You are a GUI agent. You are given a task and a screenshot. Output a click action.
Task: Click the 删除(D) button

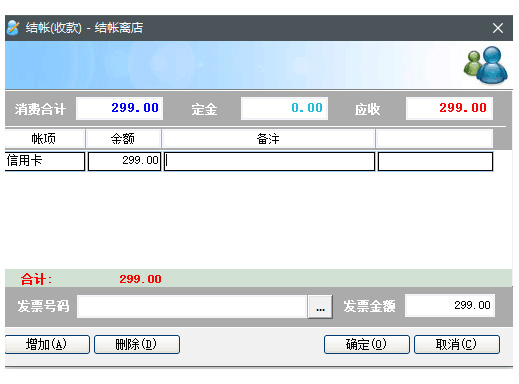pos(137,344)
